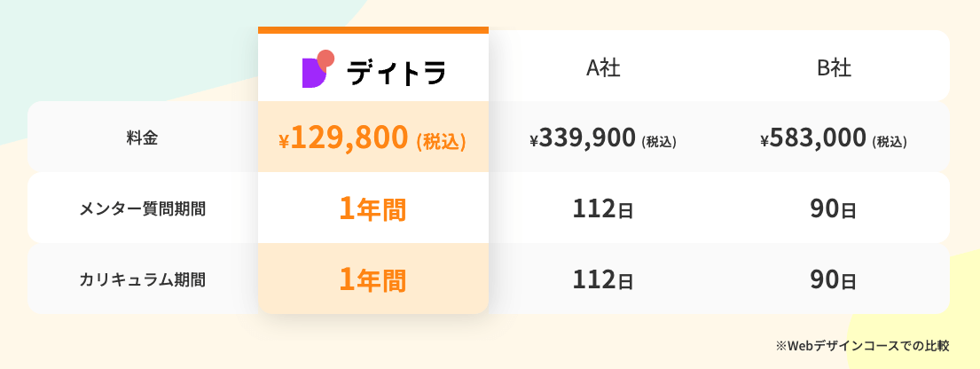Click B社's 90日 in カリキュラム期間 row

pos(834,280)
